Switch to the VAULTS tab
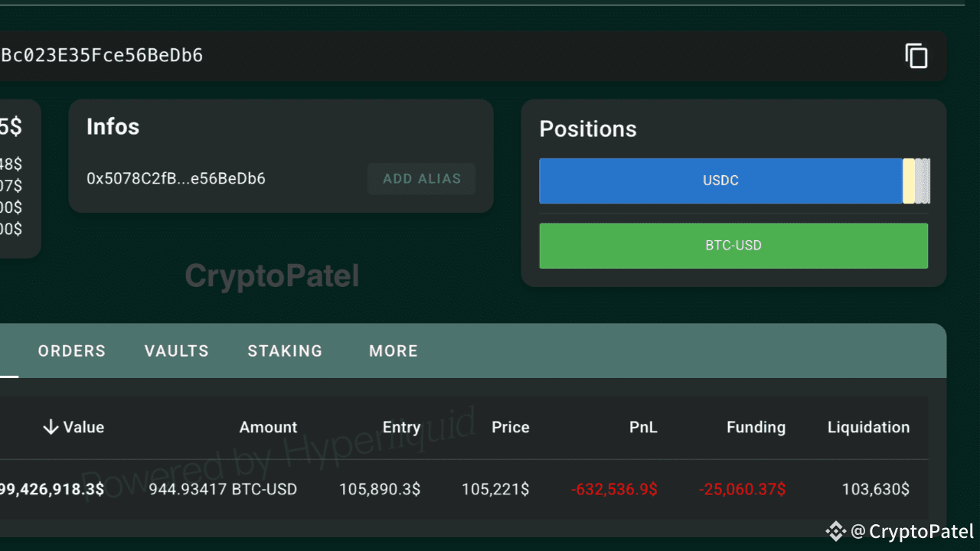The height and width of the screenshot is (551, 980). (x=176, y=350)
